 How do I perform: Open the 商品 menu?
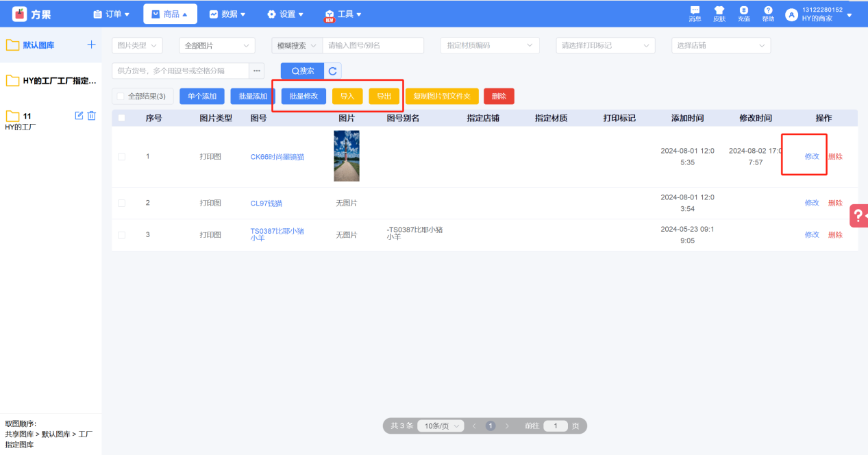[x=170, y=14]
